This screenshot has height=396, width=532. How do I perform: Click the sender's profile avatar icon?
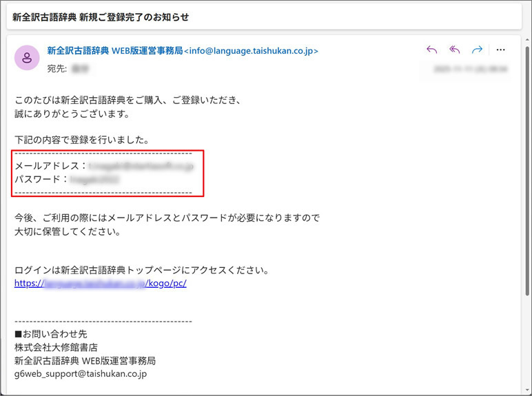(27, 58)
